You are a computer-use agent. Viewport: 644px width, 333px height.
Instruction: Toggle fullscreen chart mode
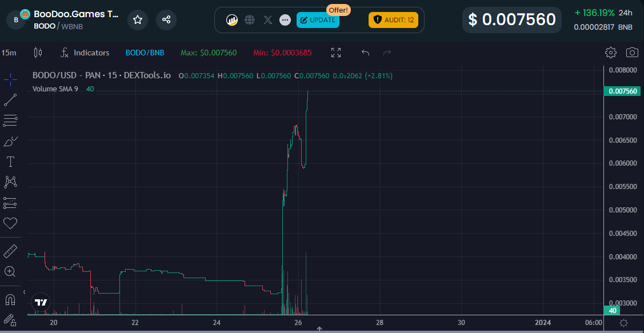click(336, 53)
